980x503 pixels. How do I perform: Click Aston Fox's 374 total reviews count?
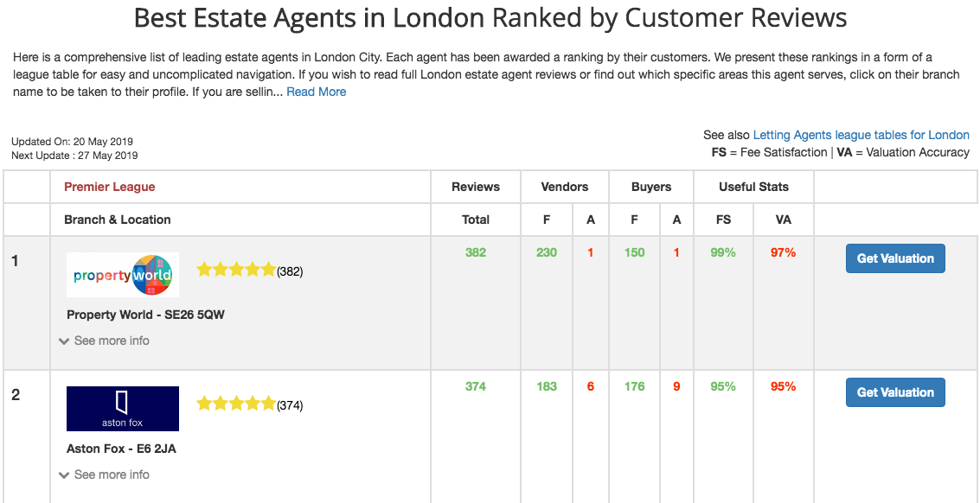476,386
